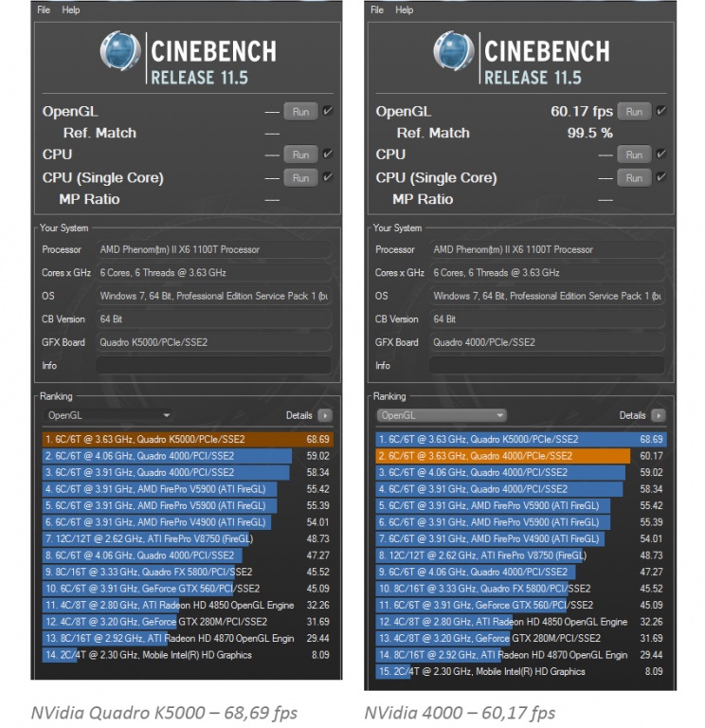Toggle the CPU test checkbox in left window
Screen dimensions: 705x728
pyautogui.click(x=328, y=154)
